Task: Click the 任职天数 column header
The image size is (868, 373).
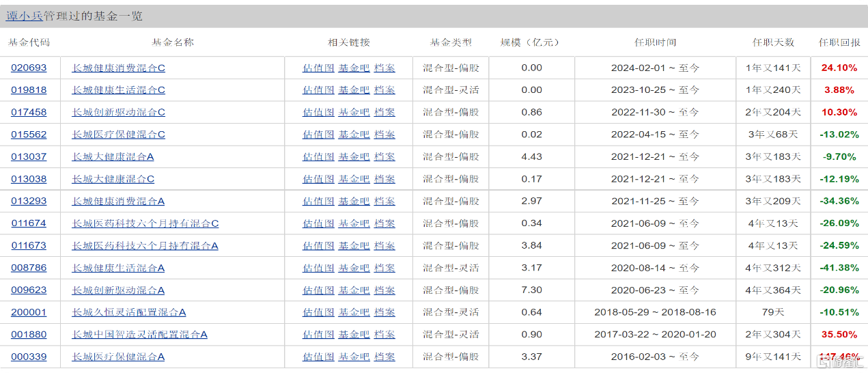Action: (x=773, y=42)
